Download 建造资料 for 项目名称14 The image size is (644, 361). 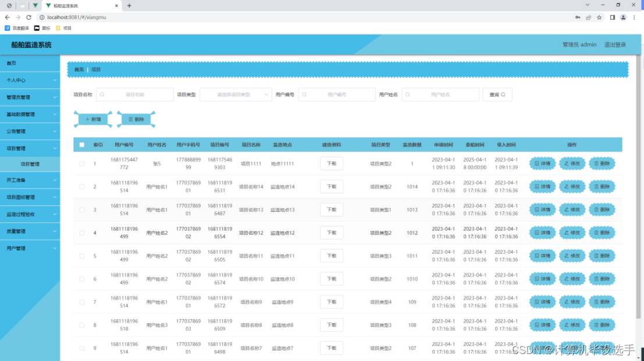332,187
